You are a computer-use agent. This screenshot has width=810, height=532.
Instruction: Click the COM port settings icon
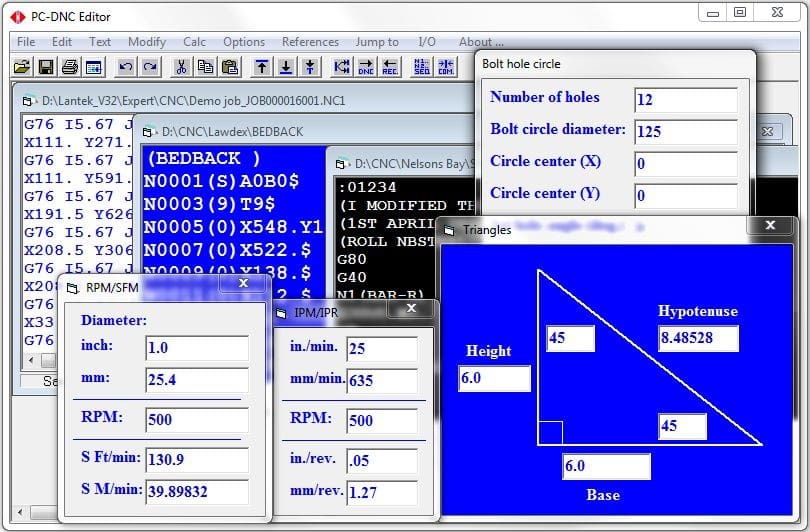point(446,67)
